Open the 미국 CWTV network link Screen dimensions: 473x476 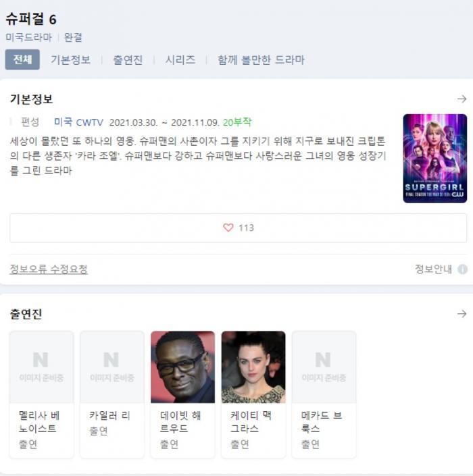pyautogui.click(x=78, y=122)
